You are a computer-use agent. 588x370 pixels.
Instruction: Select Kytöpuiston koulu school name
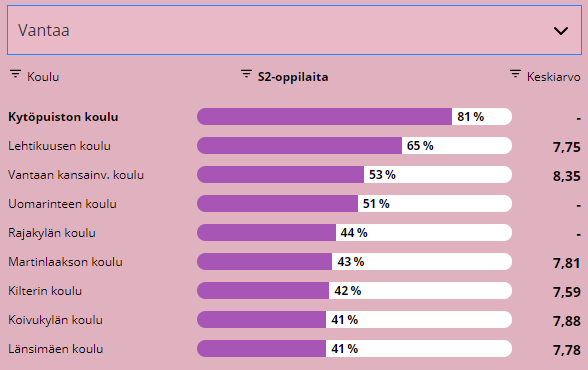[x=63, y=117]
